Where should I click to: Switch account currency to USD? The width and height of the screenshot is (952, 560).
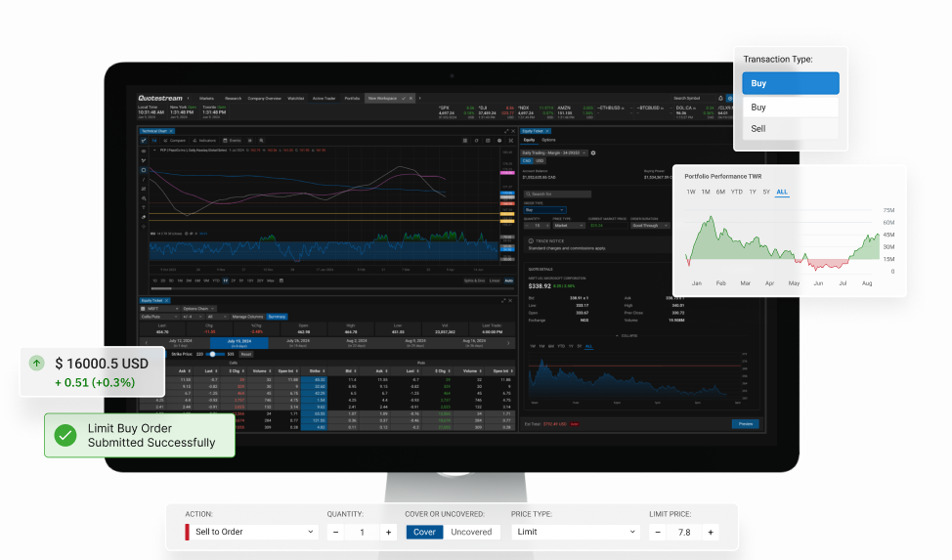[x=540, y=161]
